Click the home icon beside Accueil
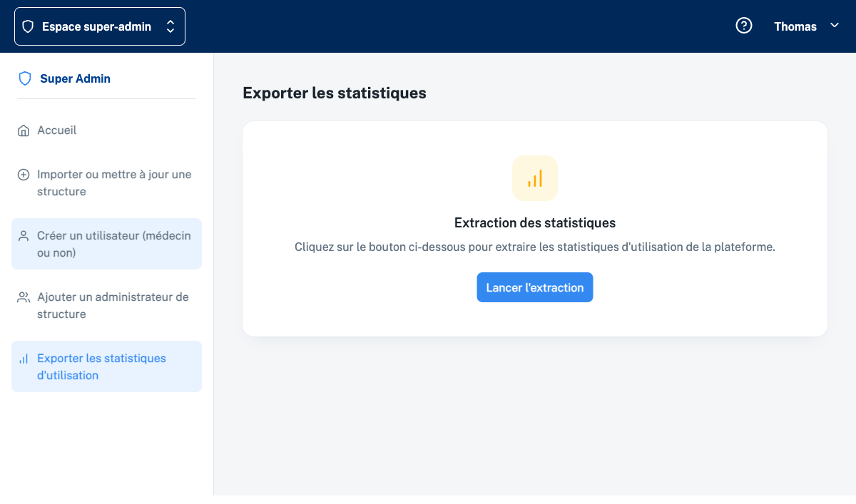856x504 pixels. (x=24, y=130)
